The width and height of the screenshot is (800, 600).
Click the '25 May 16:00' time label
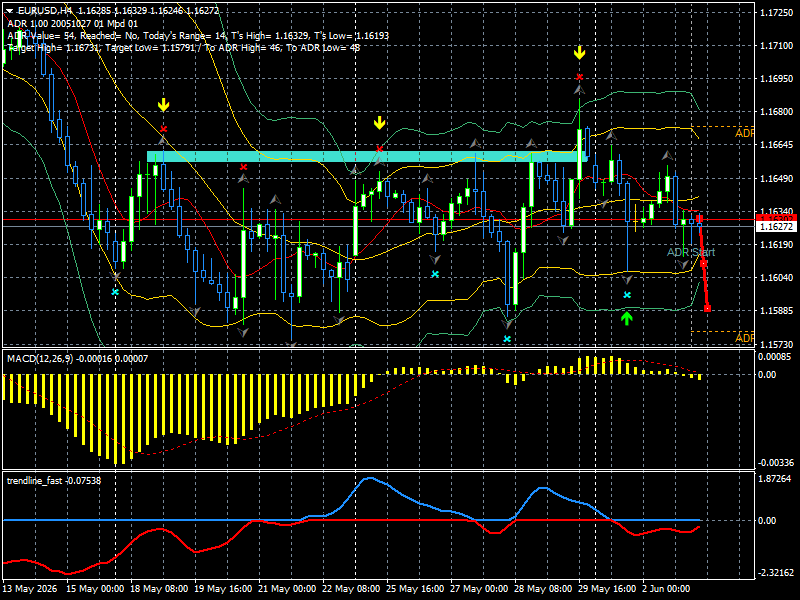[415, 589]
